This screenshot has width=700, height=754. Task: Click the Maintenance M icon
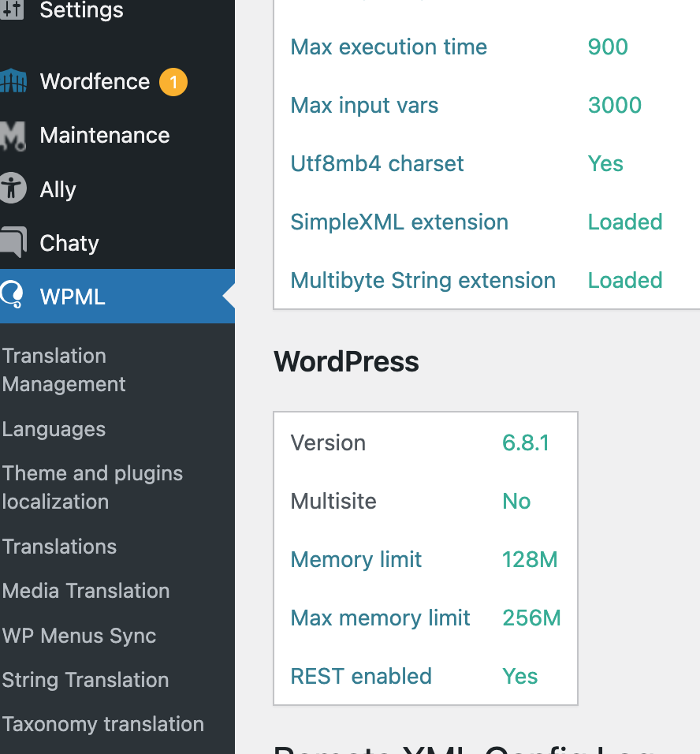pos(13,136)
